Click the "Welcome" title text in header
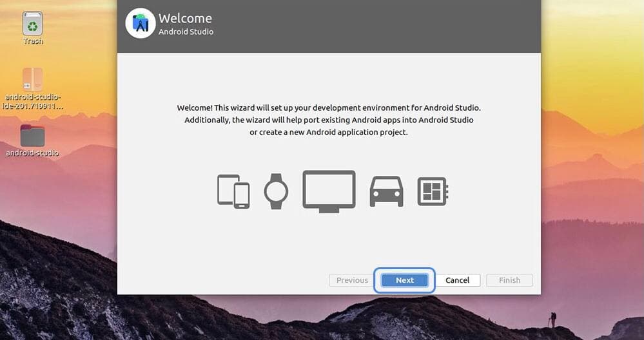This screenshot has height=340, width=644. pos(185,19)
